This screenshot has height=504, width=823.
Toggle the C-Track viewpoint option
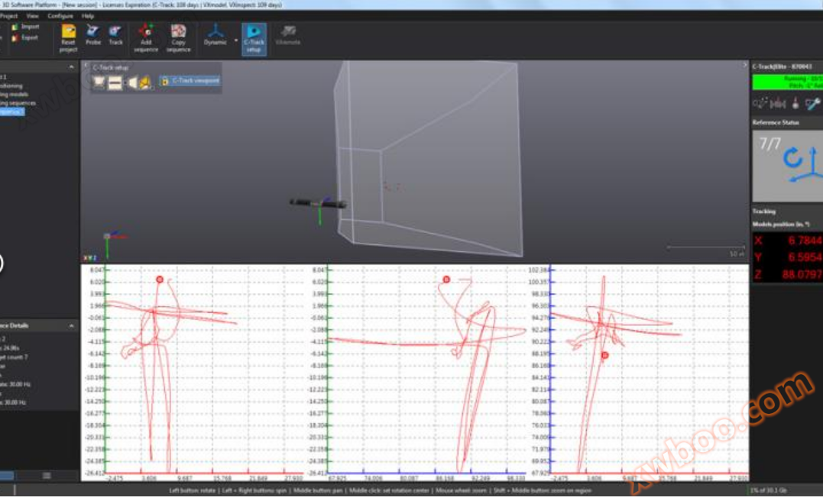(191, 82)
